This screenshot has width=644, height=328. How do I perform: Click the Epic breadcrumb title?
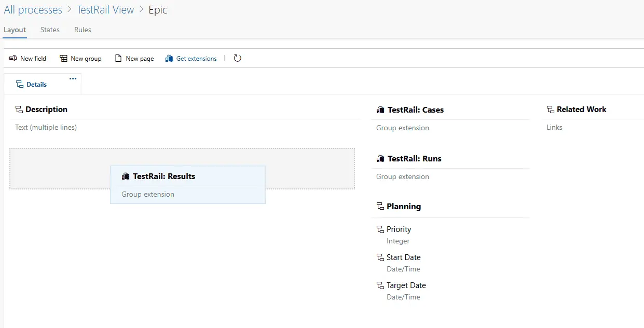tap(158, 10)
